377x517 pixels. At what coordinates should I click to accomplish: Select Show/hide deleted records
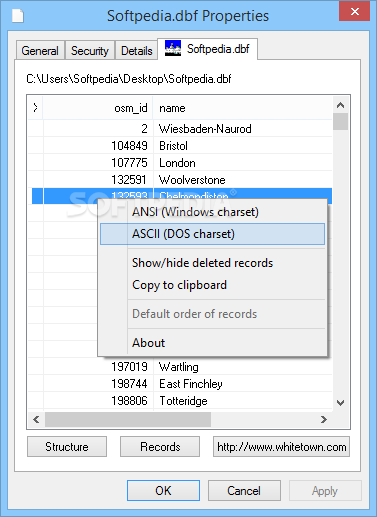pyautogui.click(x=212, y=263)
